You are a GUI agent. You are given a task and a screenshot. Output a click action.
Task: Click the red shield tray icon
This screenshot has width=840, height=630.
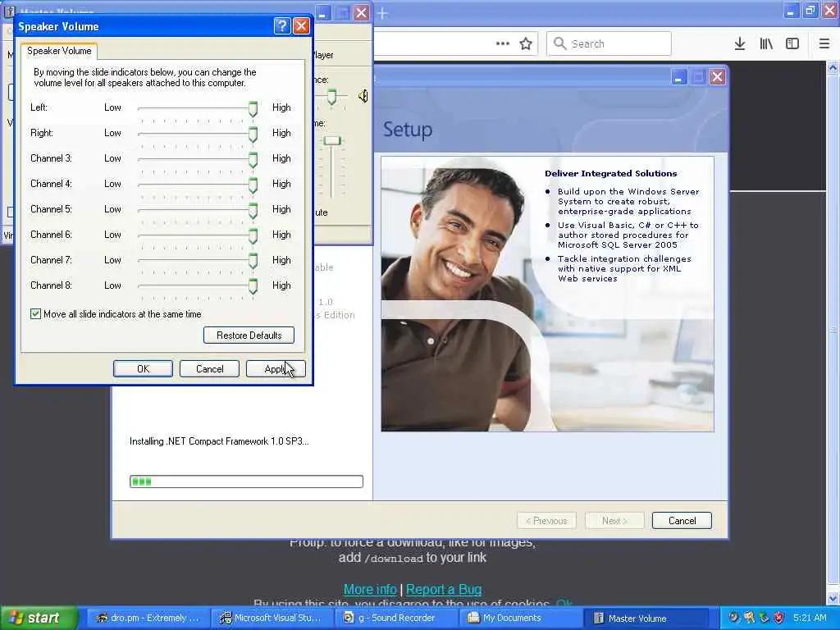click(x=779, y=618)
